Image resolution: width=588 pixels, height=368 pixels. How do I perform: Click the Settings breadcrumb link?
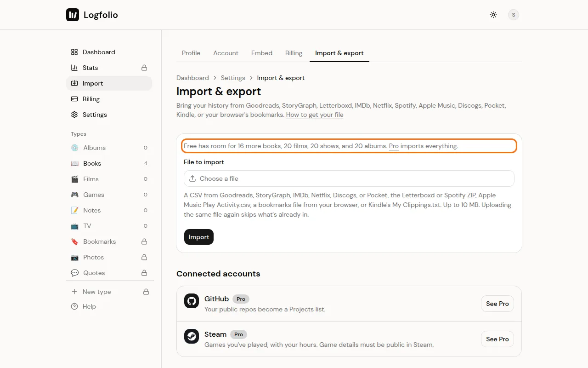pos(233,78)
